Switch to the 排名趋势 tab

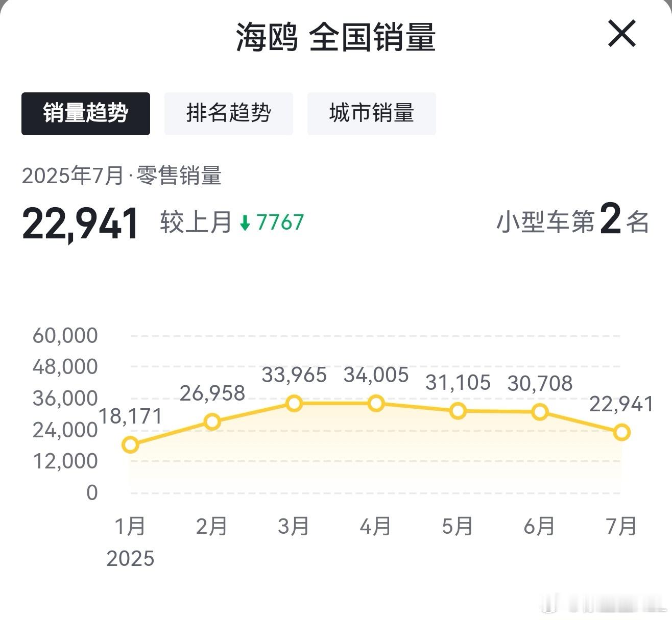tap(229, 113)
